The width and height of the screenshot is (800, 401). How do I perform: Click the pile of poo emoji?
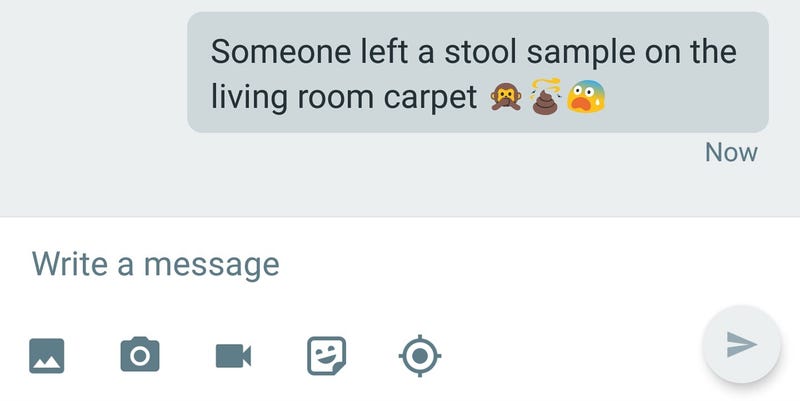[545, 97]
